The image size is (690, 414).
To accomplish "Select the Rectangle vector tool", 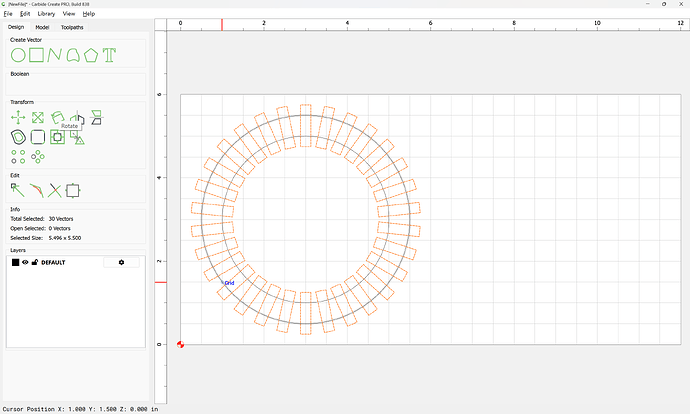I will coord(36,54).
